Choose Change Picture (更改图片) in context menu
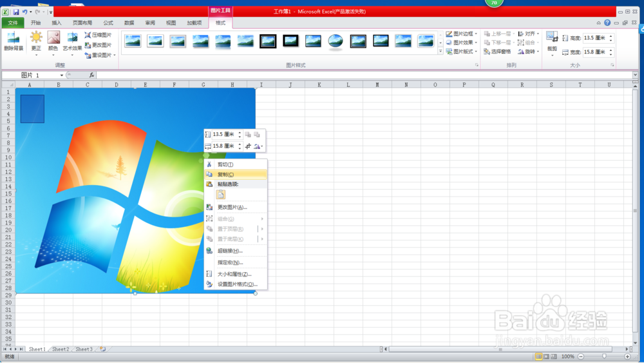644x363 pixels. click(x=236, y=207)
